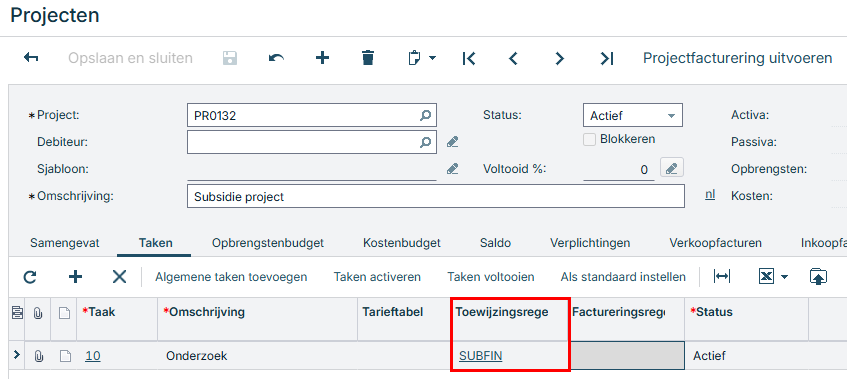Click the note icon in row 10
This screenshot has height=379, width=847.
[64, 356]
